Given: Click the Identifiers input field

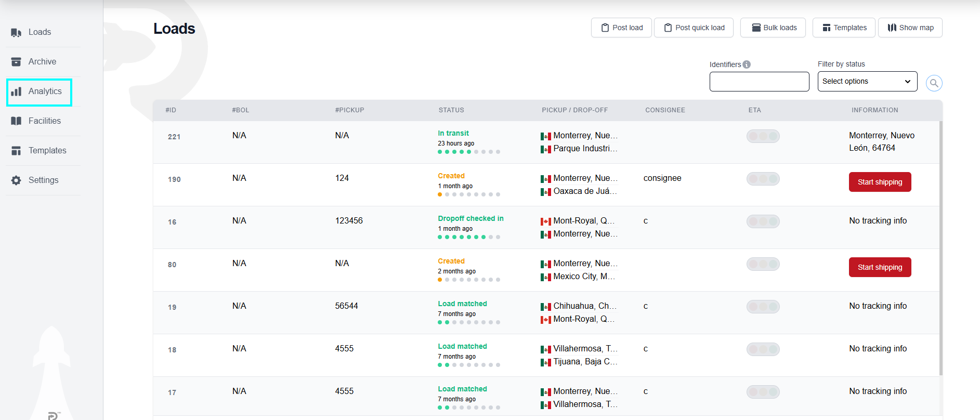Looking at the screenshot, I should 759,82.
